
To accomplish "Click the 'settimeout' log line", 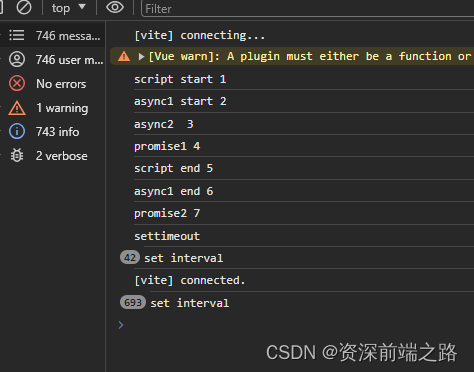I will click(167, 236).
